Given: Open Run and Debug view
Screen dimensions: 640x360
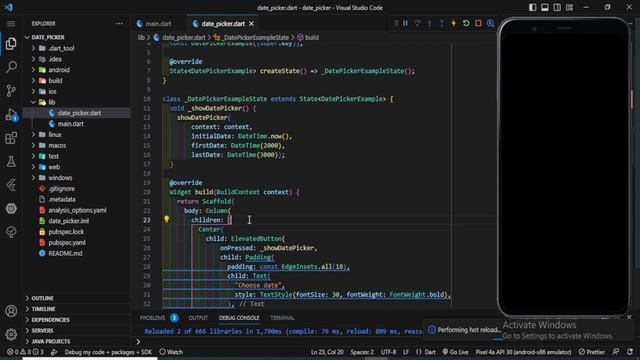Looking at the screenshot, I should pyautogui.click(x=11, y=115).
